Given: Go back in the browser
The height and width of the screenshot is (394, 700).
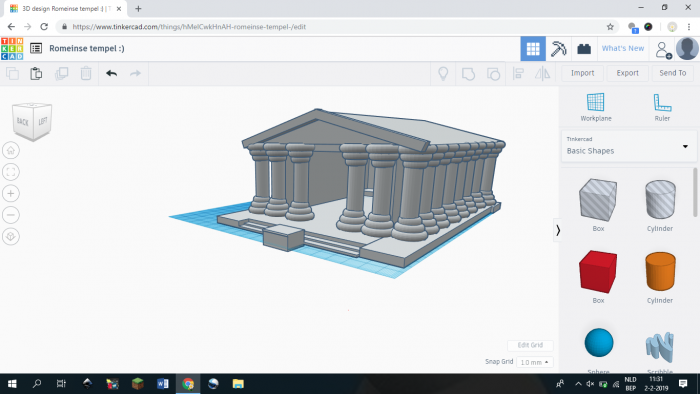Looking at the screenshot, I should [x=11, y=27].
